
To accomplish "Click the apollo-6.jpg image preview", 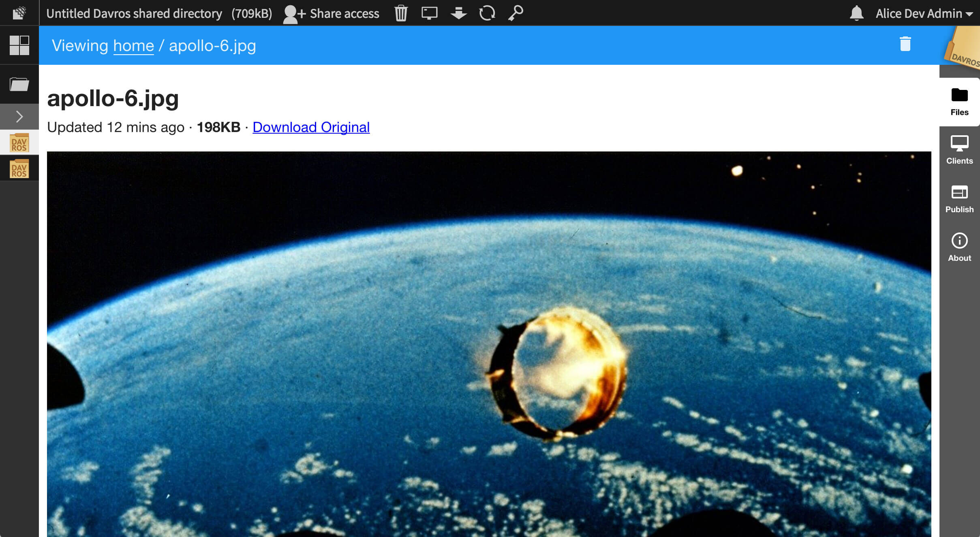I will 489,344.
